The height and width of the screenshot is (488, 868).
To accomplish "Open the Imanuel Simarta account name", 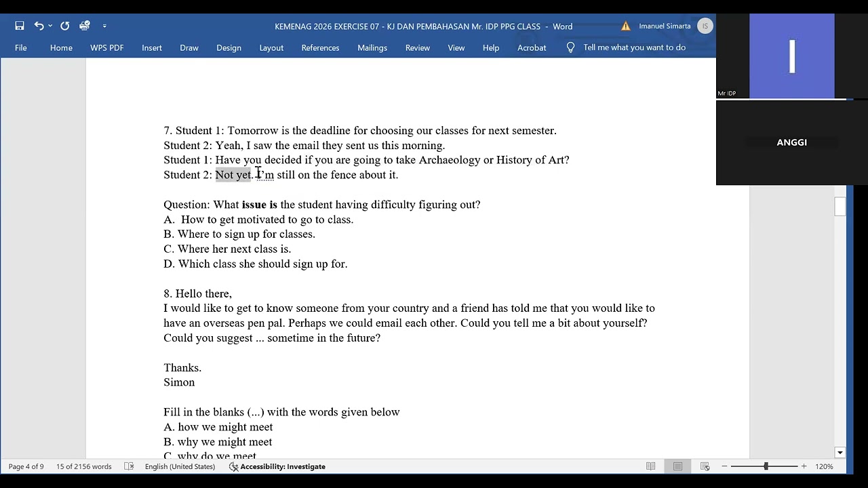I will [665, 26].
